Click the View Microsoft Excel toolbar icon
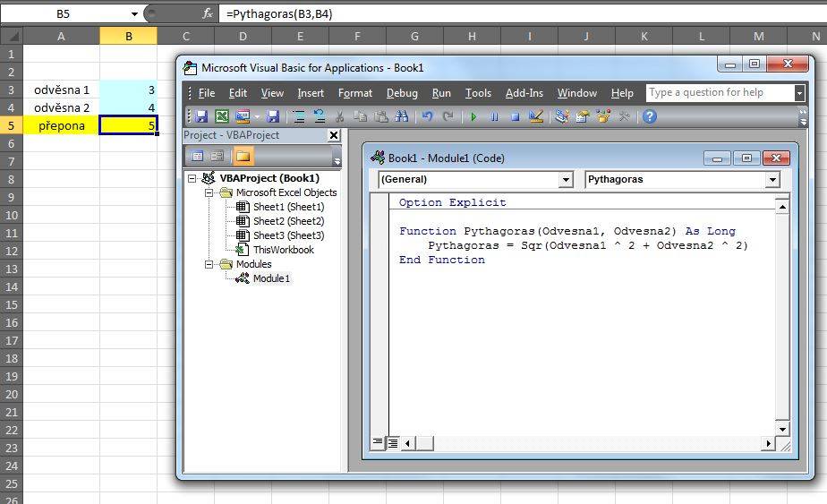Viewport: 827px width, 504px height. 222,116
